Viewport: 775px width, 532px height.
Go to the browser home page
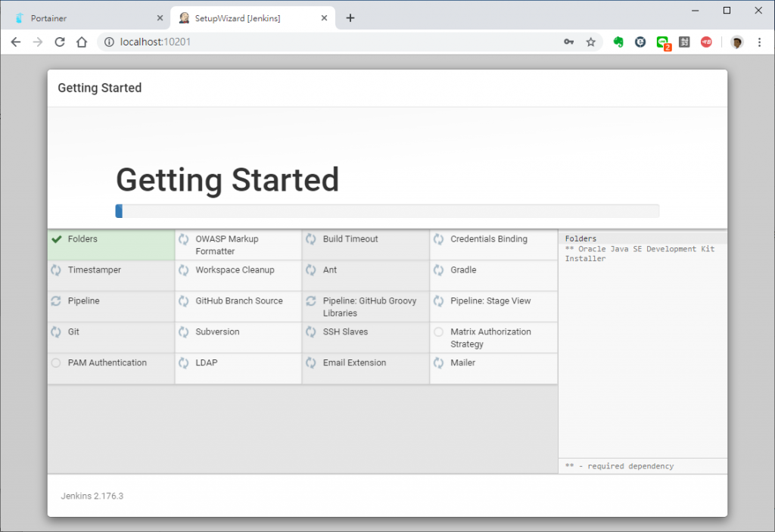click(x=82, y=42)
